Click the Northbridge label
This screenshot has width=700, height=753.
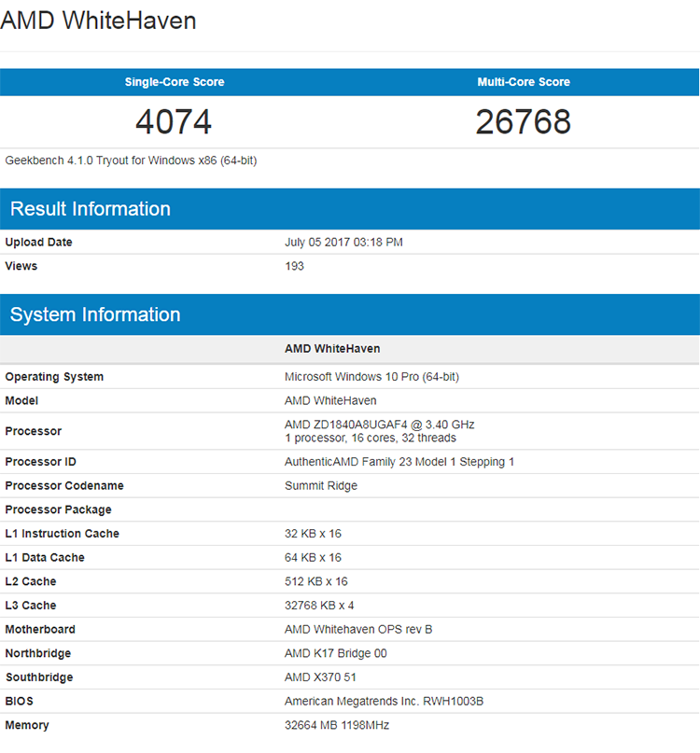point(38,653)
